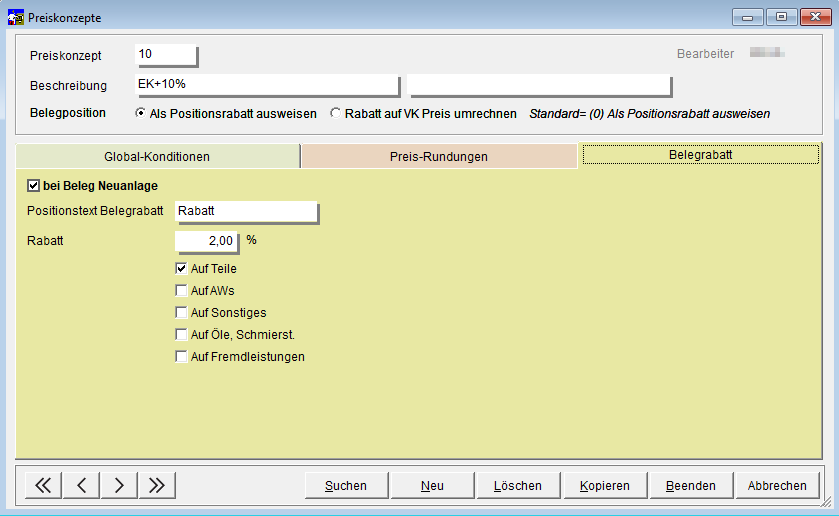Click the empty second Beschreibung field
839x516 pixels.
539,85
